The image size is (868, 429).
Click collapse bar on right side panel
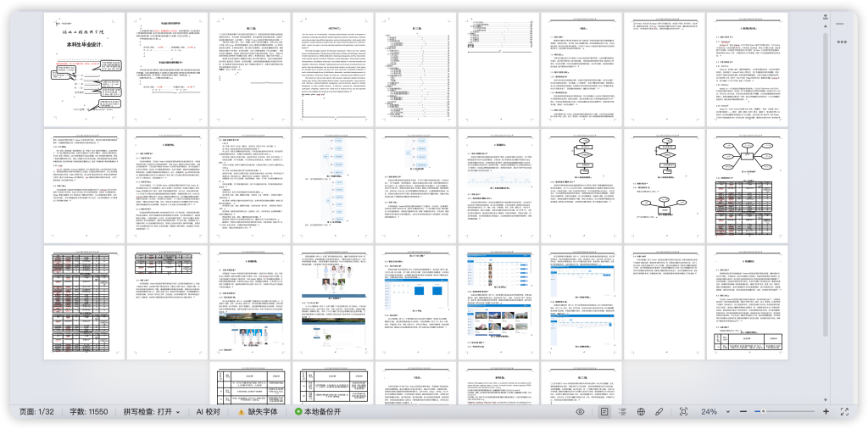click(840, 24)
